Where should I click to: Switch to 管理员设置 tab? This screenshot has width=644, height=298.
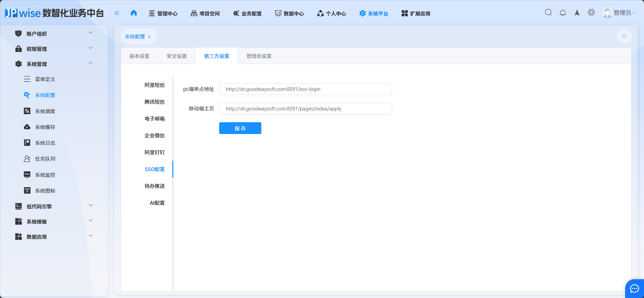point(259,56)
